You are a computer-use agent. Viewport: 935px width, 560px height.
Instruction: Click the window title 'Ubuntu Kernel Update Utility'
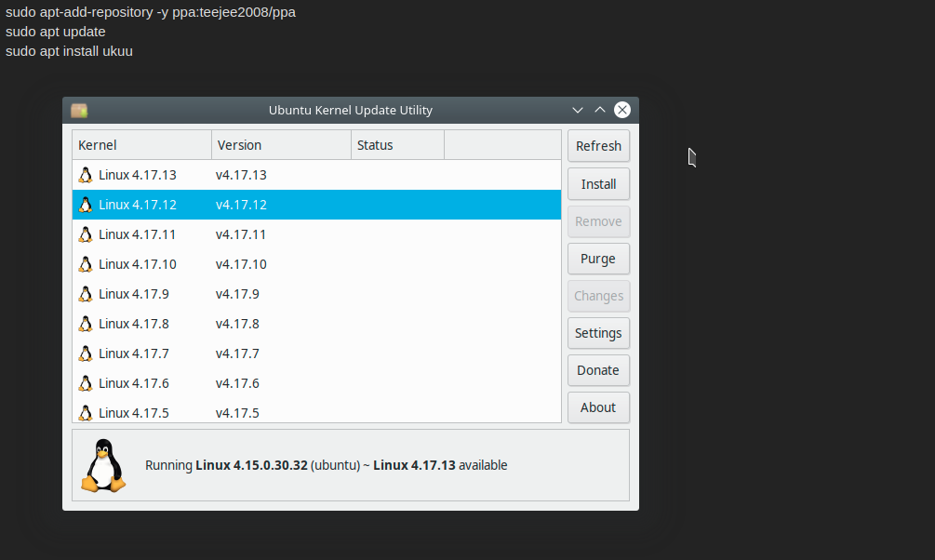[x=351, y=111]
